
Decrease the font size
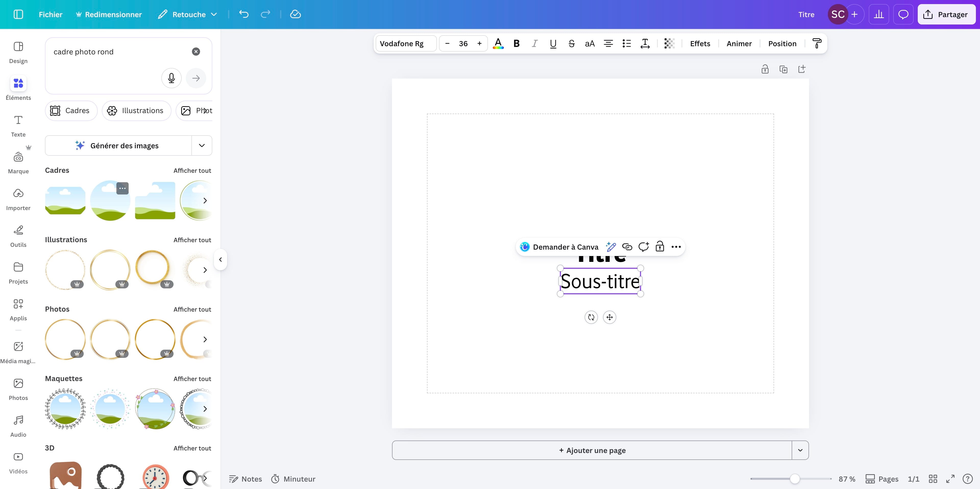pos(447,43)
